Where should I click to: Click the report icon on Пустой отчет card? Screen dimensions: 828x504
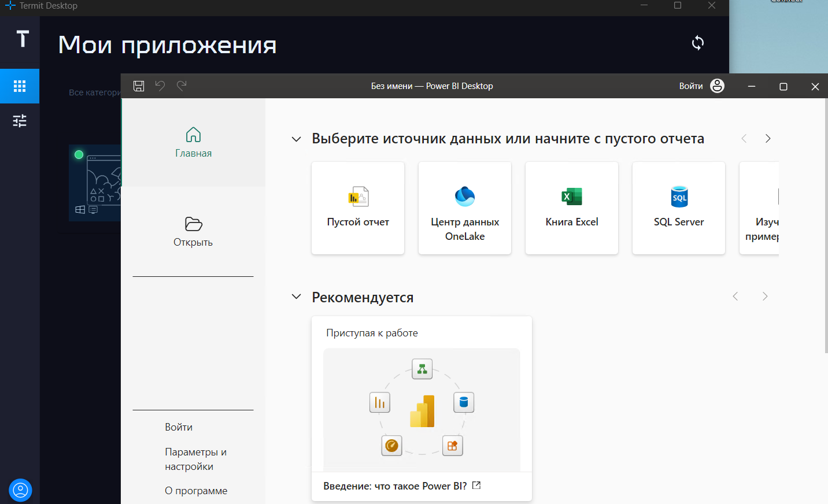click(358, 197)
